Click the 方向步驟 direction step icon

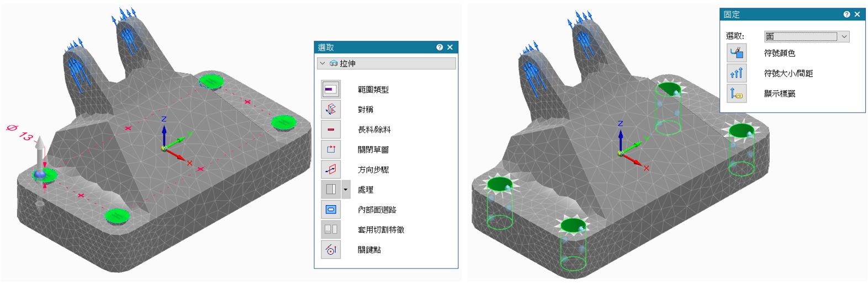(331, 169)
